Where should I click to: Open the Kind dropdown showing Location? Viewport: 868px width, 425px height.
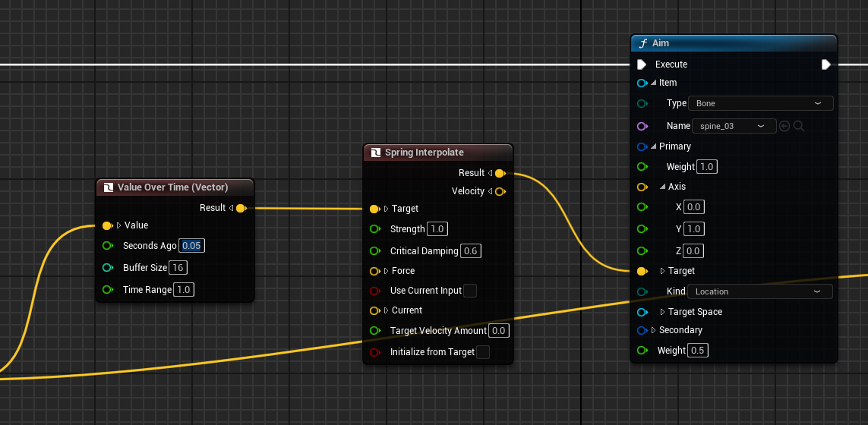[x=759, y=291]
